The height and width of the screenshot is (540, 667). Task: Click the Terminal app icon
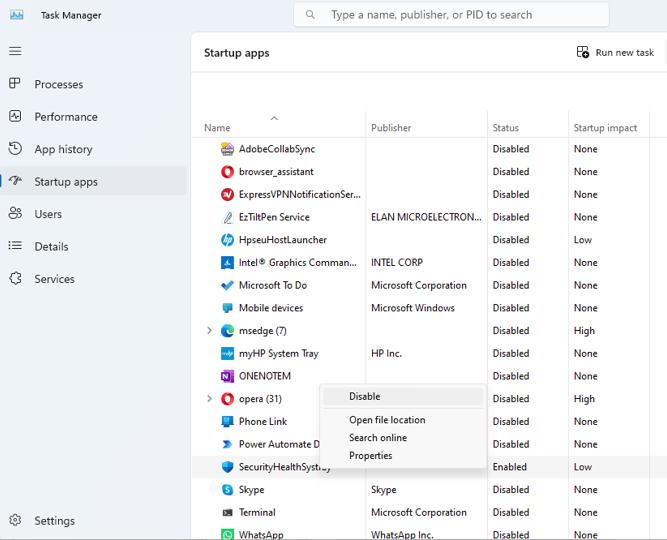point(227,512)
